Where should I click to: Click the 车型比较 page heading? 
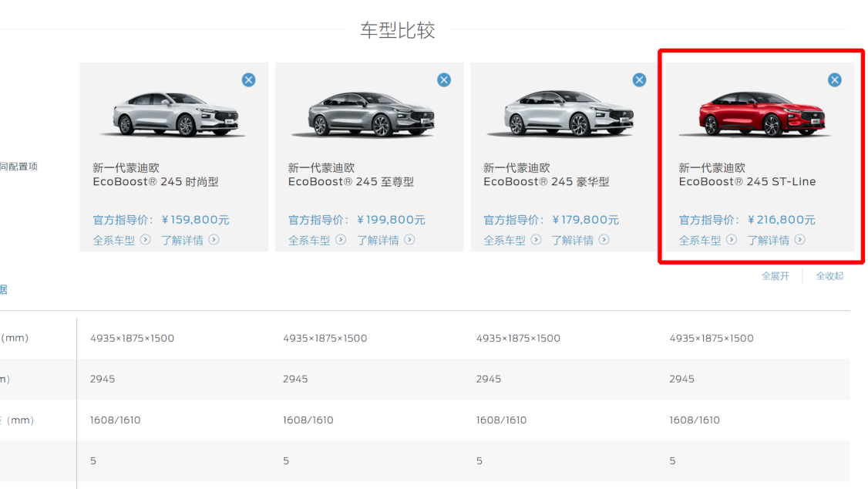pyautogui.click(x=398, y=30)
